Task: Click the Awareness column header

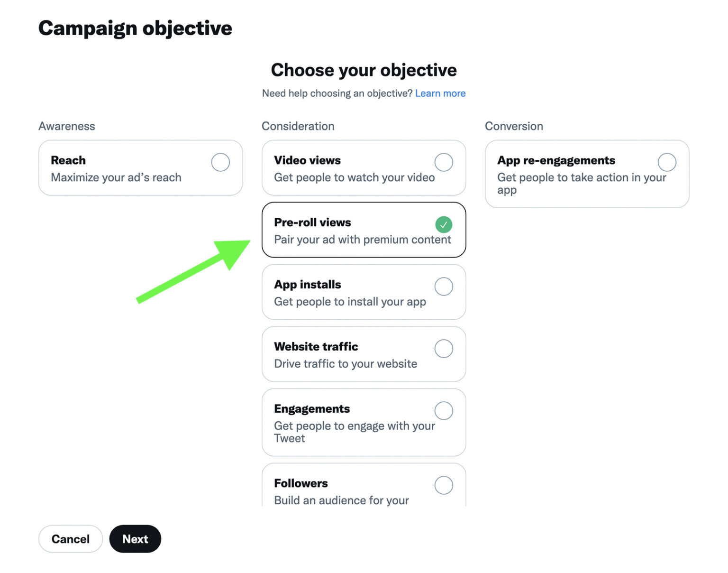Action: [x=67, y=126]
